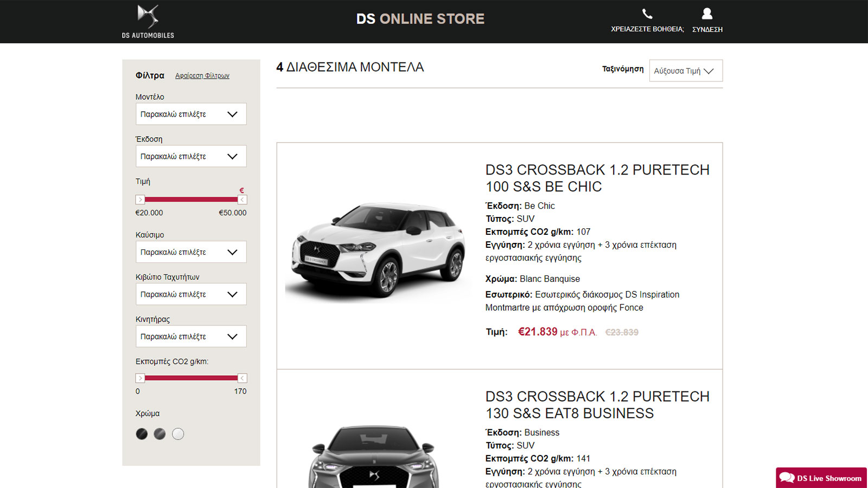
Task: Click the CO2 slider right handle
Action: click(242, 378)
